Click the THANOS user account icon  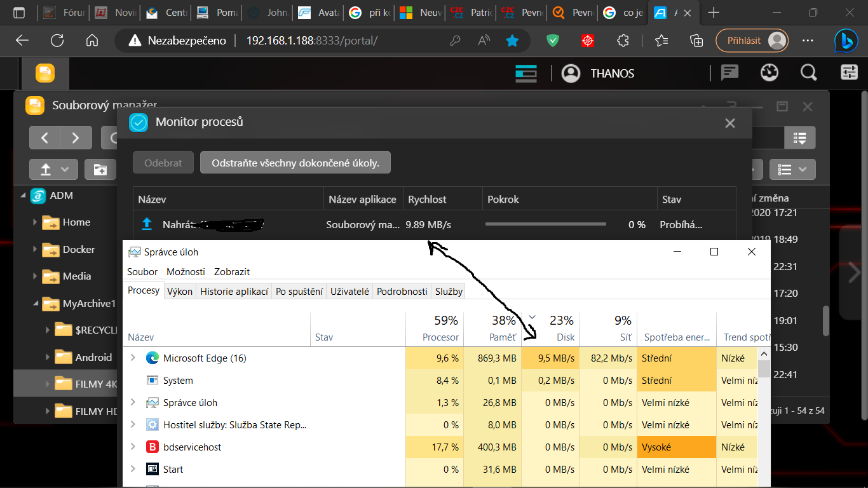pyautogui.click(x=571, y=73)
